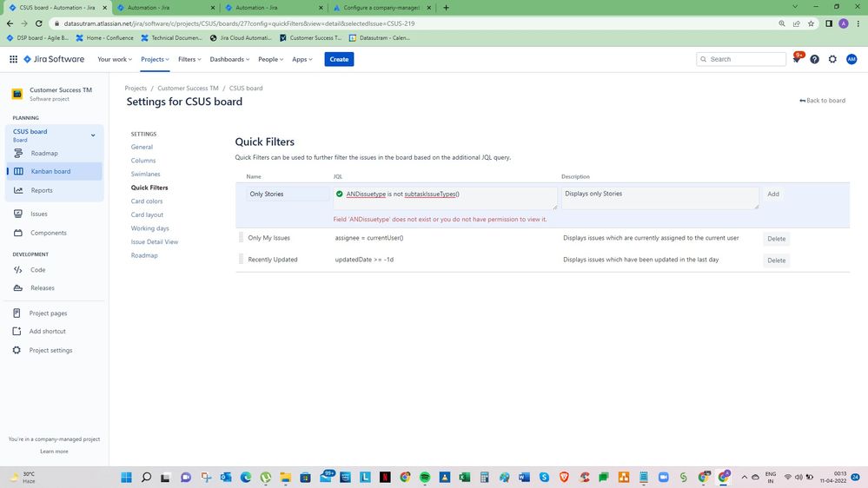Open taskbar search magnifier
This screenshot has width=868, height=488.
[146, 477]
